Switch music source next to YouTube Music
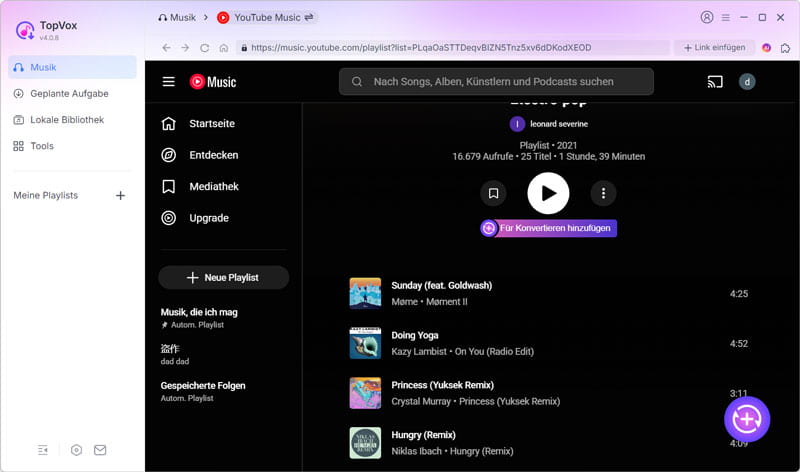Screen dimensions: 800x472 click(x=309, y=17)
